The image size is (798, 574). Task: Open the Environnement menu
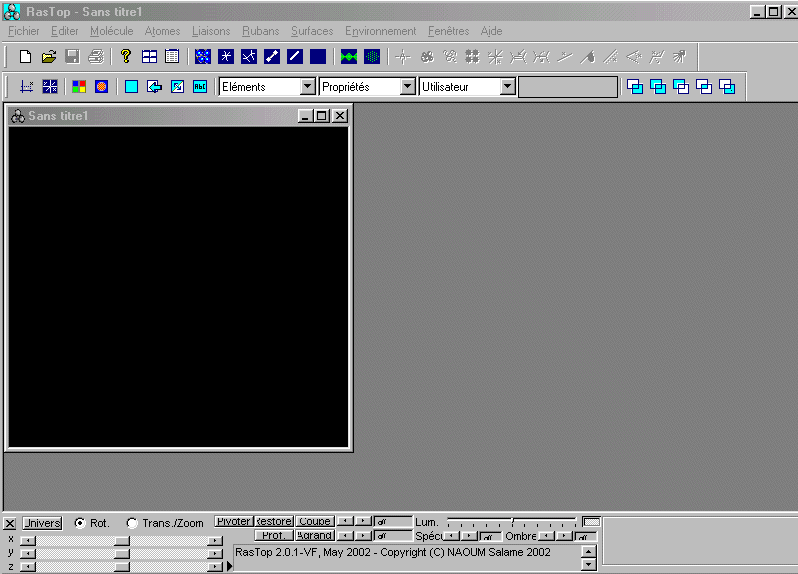pos(380,31)
